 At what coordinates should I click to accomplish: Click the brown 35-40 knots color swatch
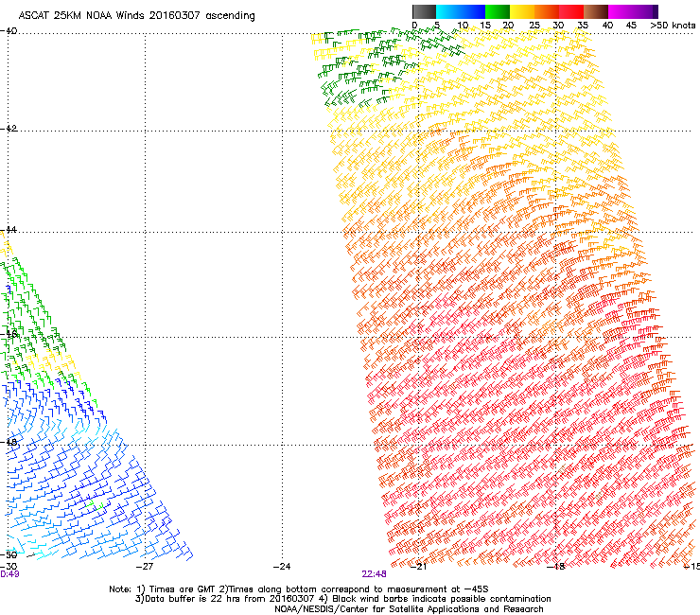(x=596, y=11)
